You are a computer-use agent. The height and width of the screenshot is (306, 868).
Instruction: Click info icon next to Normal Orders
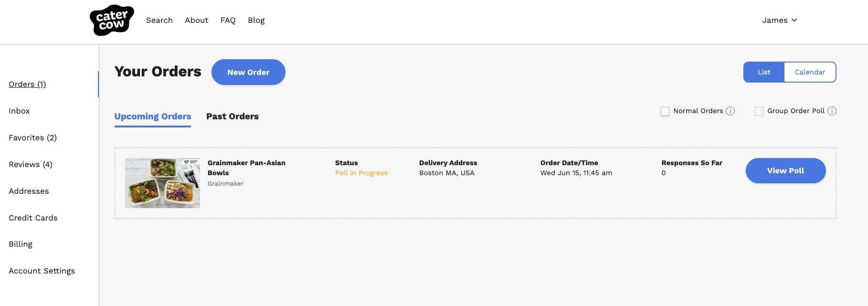click(730, 111)
